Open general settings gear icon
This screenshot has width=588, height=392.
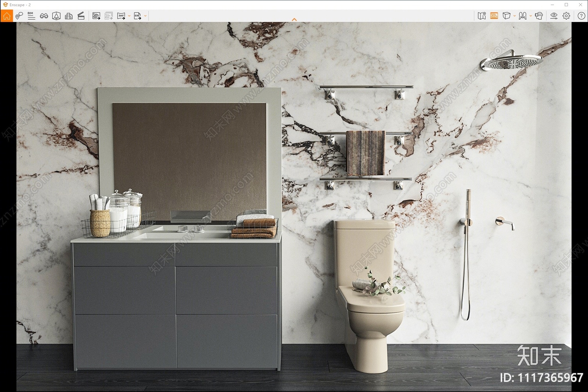566,16
